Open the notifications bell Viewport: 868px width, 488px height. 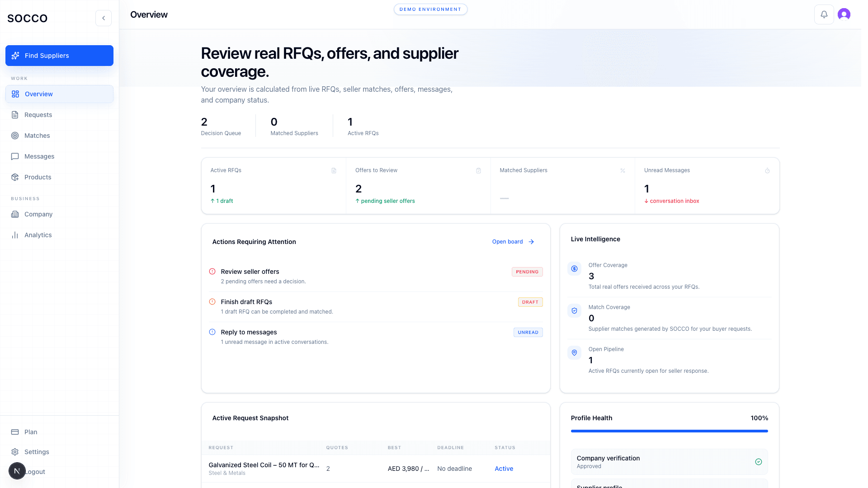[824, 14]
